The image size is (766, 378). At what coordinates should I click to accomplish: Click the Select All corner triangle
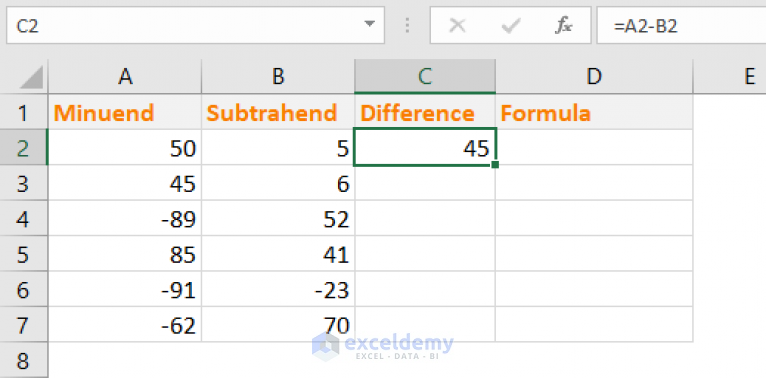(31, 78)
